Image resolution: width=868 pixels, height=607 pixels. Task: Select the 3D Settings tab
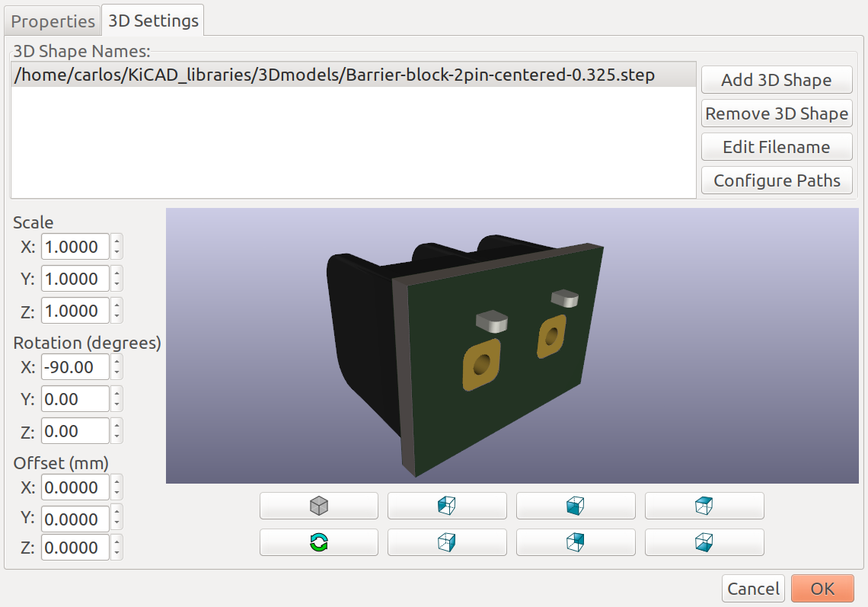coord(153,21)
